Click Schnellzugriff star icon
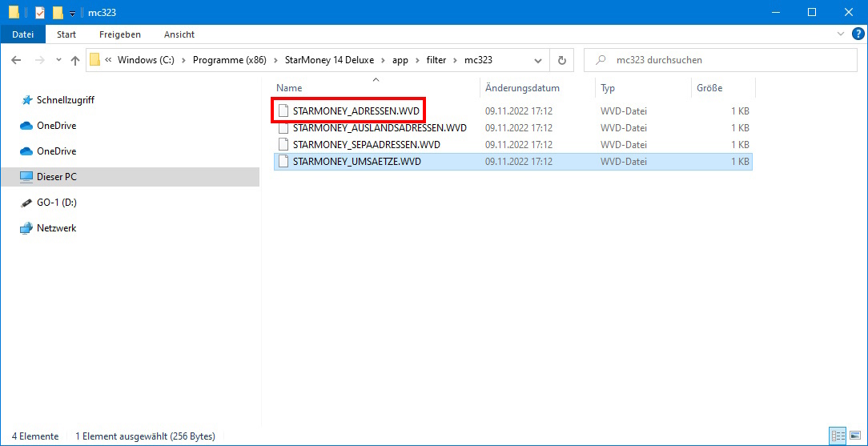Image resolution: width=868 pixels, height=446 pixels. point(26,101)
